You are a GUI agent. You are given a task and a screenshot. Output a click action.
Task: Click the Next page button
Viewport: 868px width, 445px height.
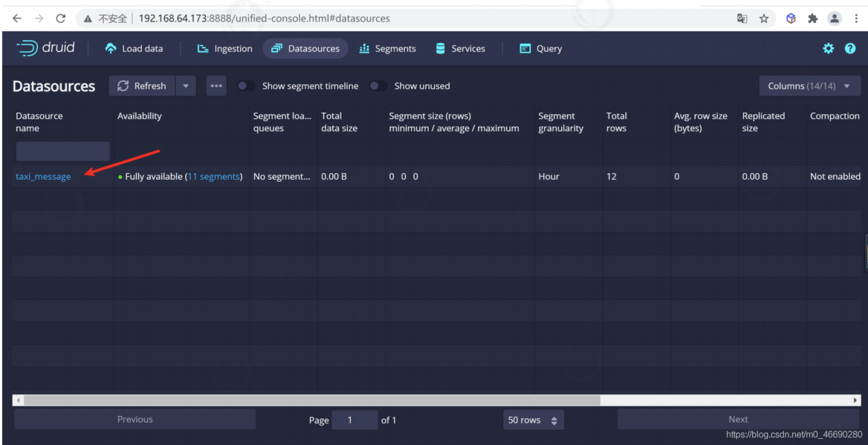point(738,419)
